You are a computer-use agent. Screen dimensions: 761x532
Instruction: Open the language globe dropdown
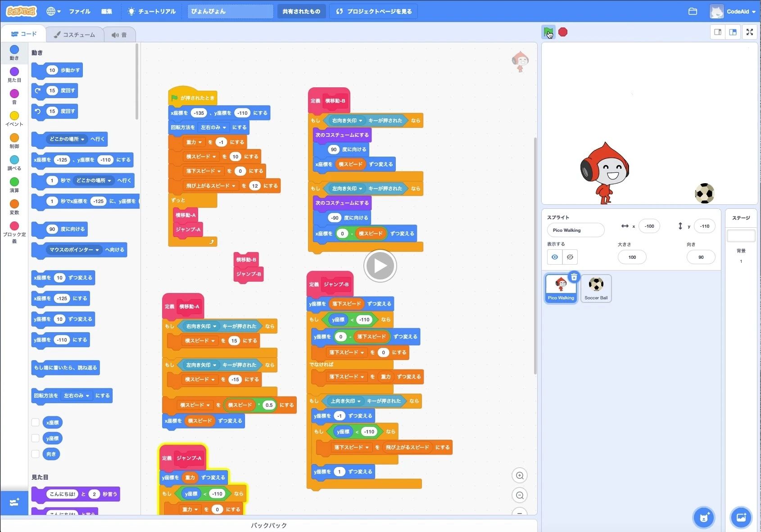coord(53,11)
